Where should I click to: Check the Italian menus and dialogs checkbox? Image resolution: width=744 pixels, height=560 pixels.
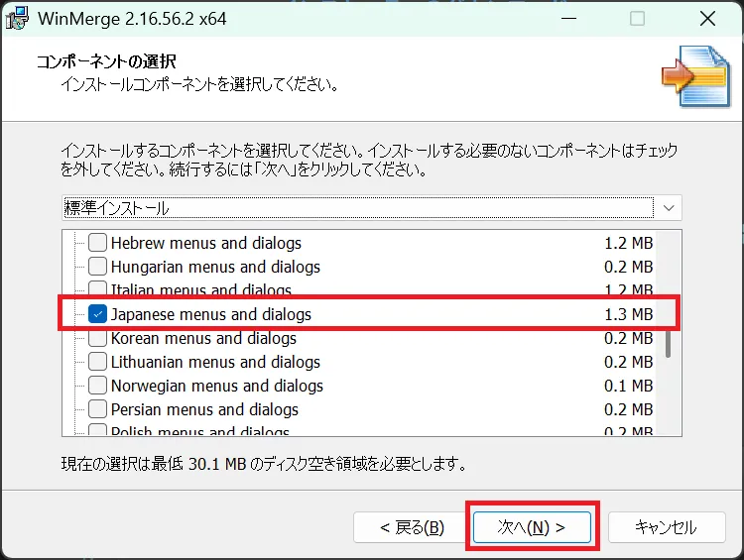coord(98,287)
